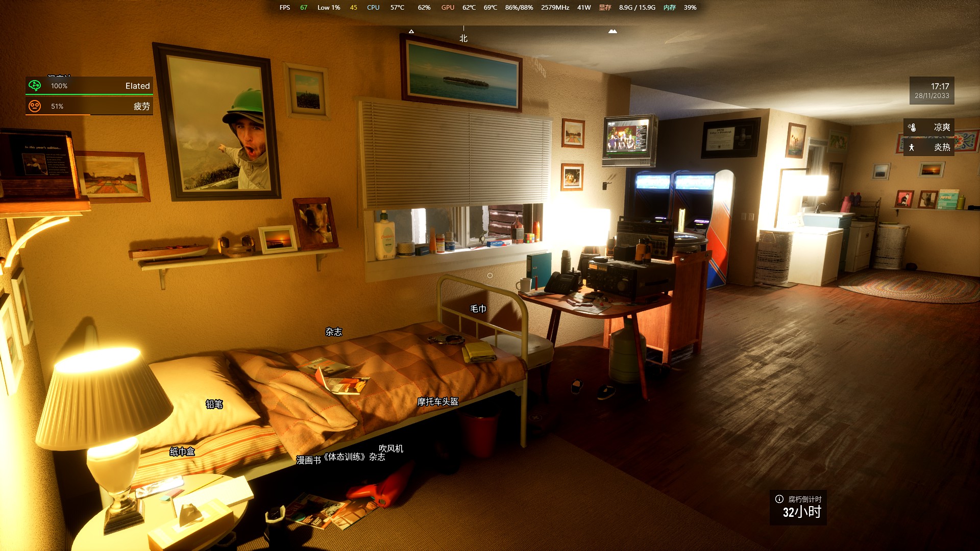The width and height of the screenshot is (980, 551).
Task: Click the mountain marker on the compass
Action: coord(612,31)
